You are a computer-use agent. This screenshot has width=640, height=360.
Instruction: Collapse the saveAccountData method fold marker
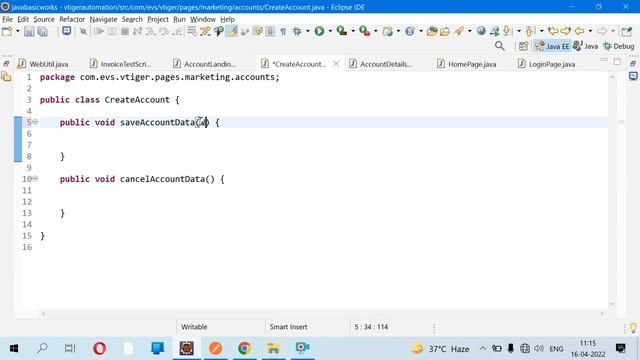(35, 122)
